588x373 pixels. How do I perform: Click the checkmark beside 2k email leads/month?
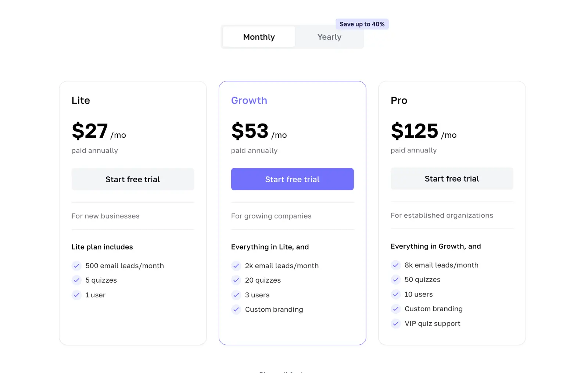coord(236,266)
